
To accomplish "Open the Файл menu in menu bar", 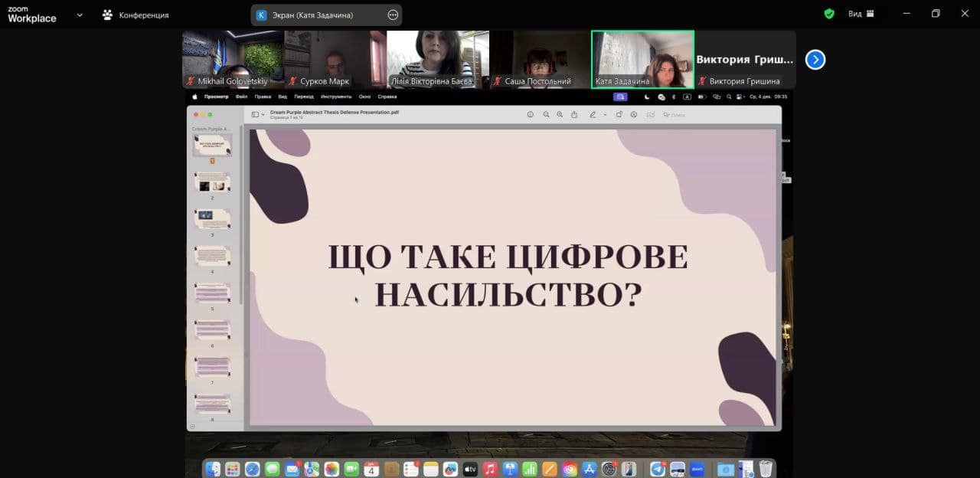I will [x=241, y=97].
